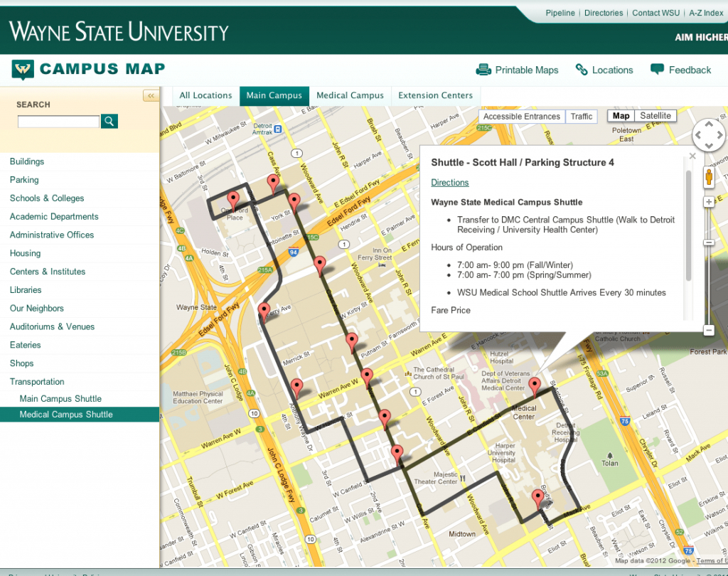Switch map to Satellite view
Screen dimensions: 728x576
tap(655, 116)
